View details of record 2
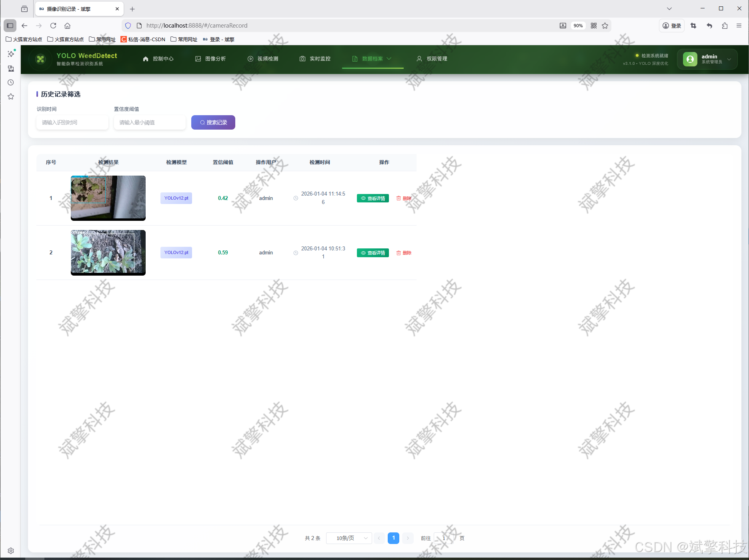 coord(373,253)
